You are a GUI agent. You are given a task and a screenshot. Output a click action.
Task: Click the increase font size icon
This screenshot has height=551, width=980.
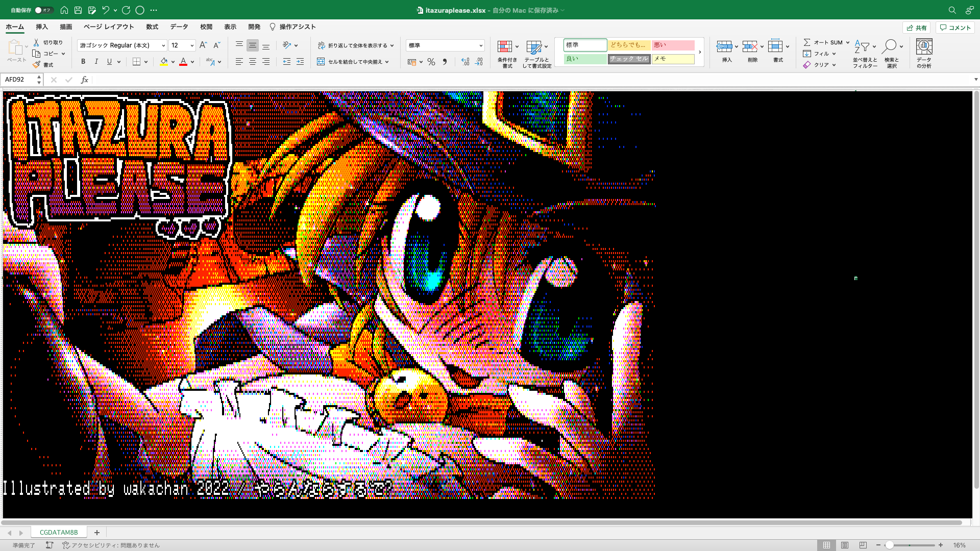tap(203, 45)
